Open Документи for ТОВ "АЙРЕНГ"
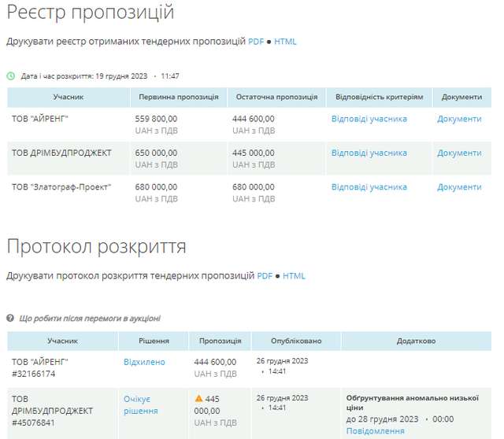 pos(459,119)
